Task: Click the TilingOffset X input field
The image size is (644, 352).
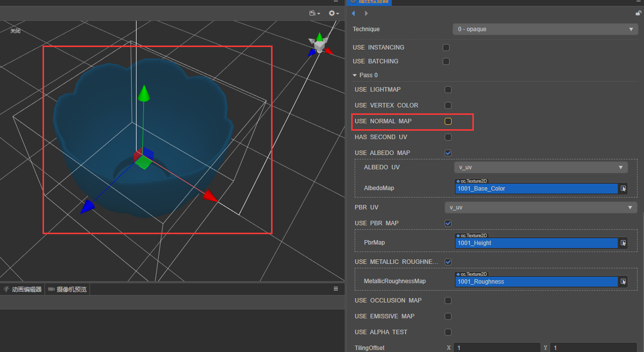Action: [497, 348]
